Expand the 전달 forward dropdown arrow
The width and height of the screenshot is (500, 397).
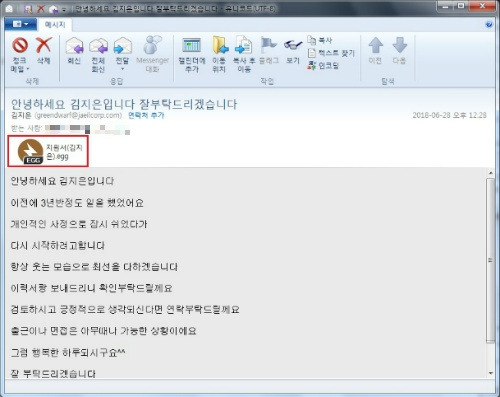tap(122, 69)
